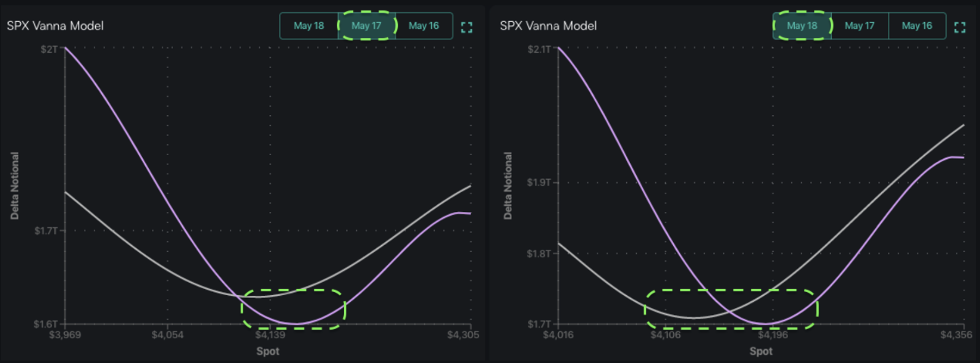This screenshot has height=363, width=980.
Task: Click the Delta Notional label of the right chart
Action: pos(508,186)
